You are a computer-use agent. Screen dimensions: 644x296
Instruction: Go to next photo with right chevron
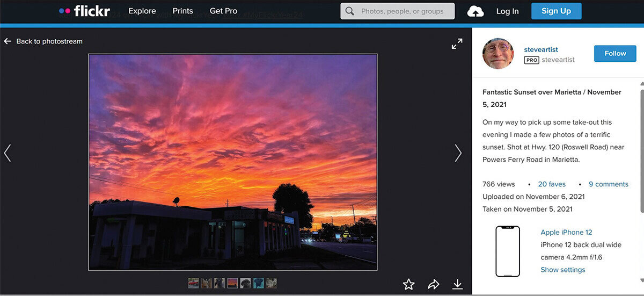coord(458,153)
